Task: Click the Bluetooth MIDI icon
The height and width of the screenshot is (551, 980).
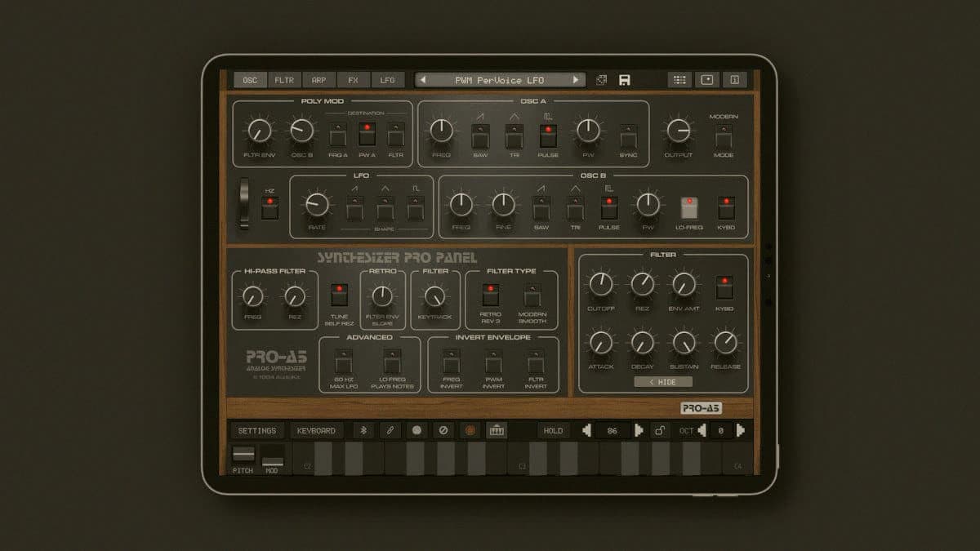Action: pos(364,430)
